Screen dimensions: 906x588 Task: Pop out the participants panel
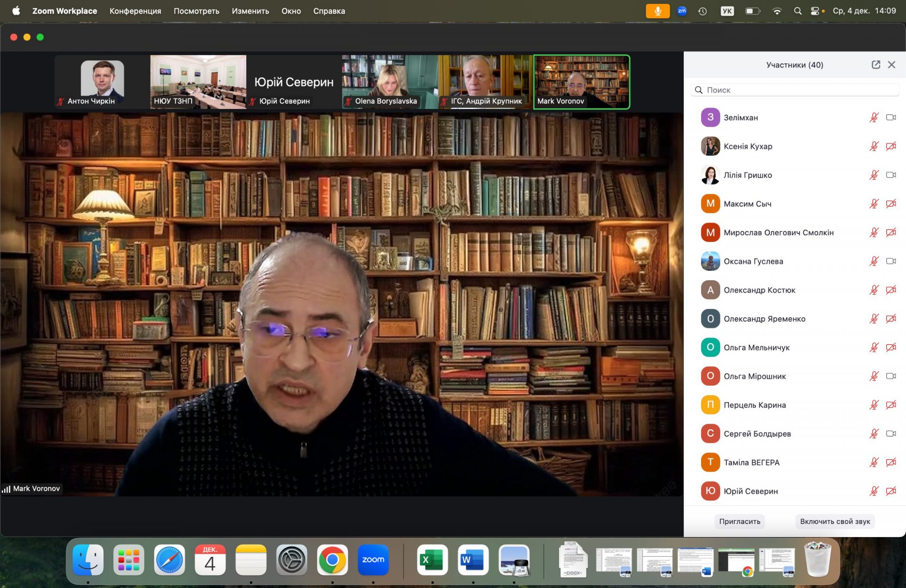876,65
